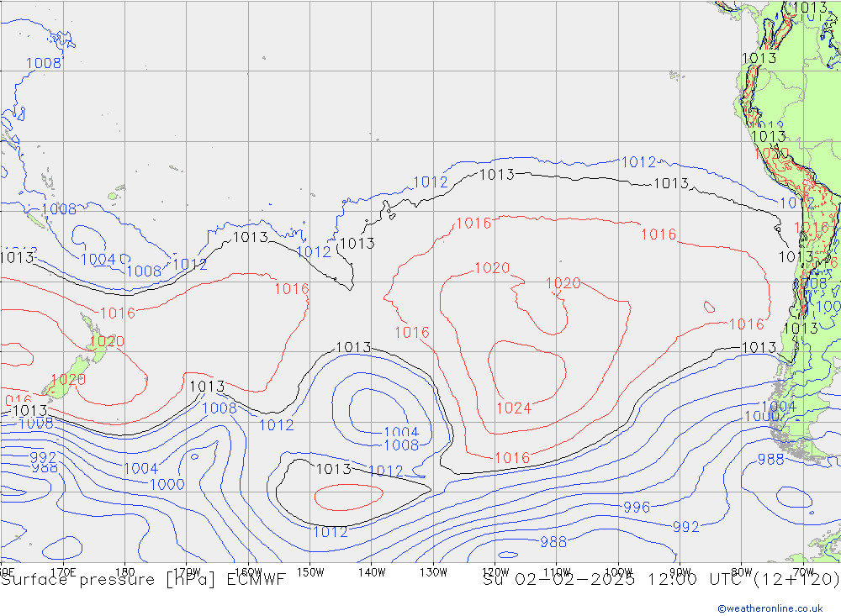Click the 130W longitude label
This screenshot has height=616, width=841.
click(x=433, y=572)
